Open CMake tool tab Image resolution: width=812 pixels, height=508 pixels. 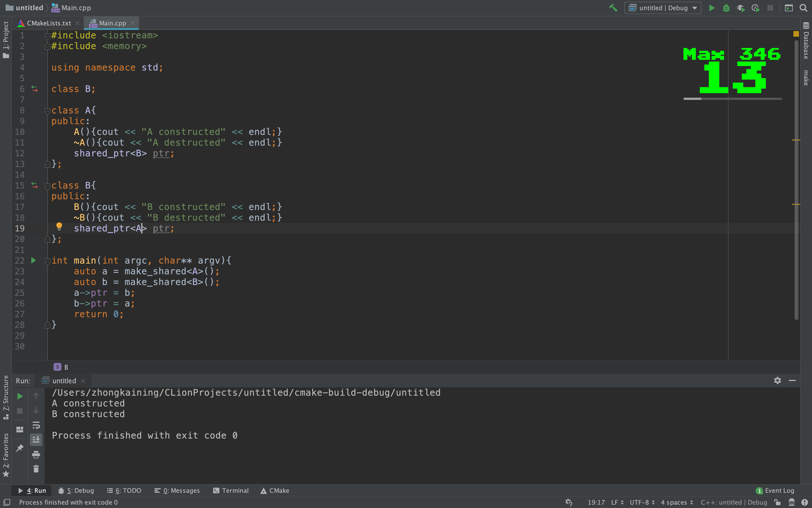[275, 491]
